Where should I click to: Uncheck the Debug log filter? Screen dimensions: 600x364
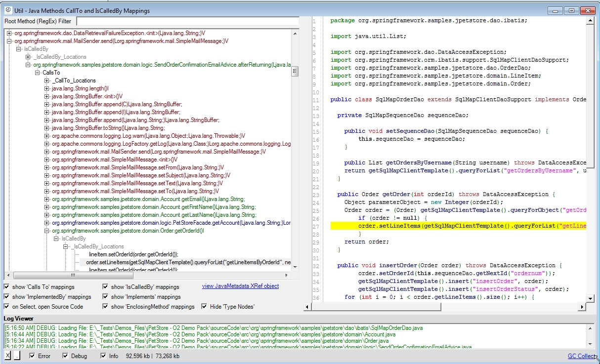click(65, 356)
